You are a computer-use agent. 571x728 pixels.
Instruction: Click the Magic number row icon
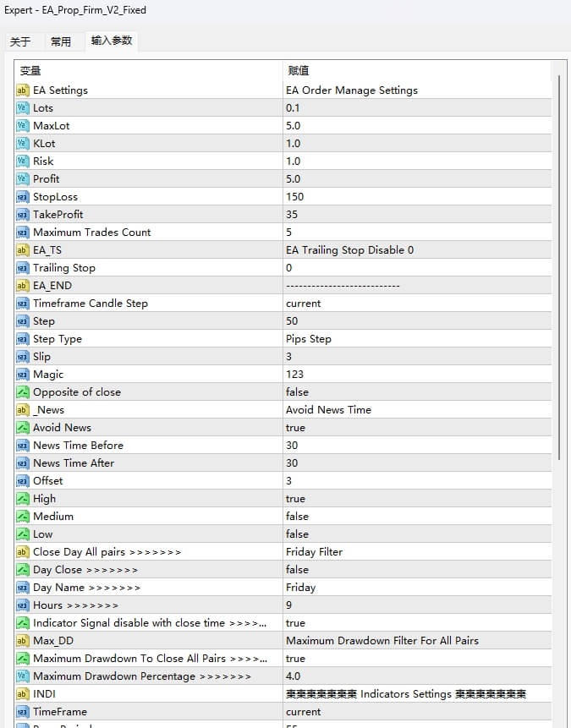point(23,375)
